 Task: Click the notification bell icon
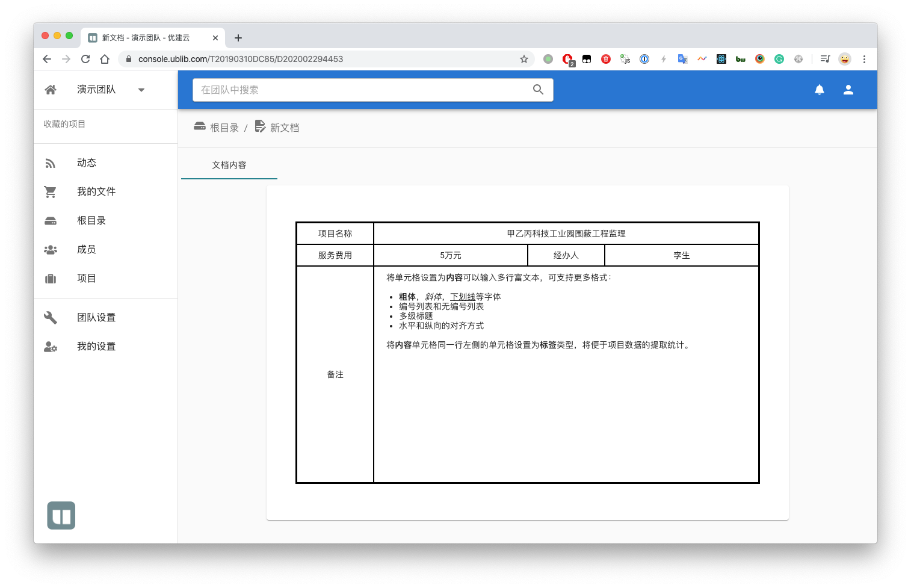819,90
